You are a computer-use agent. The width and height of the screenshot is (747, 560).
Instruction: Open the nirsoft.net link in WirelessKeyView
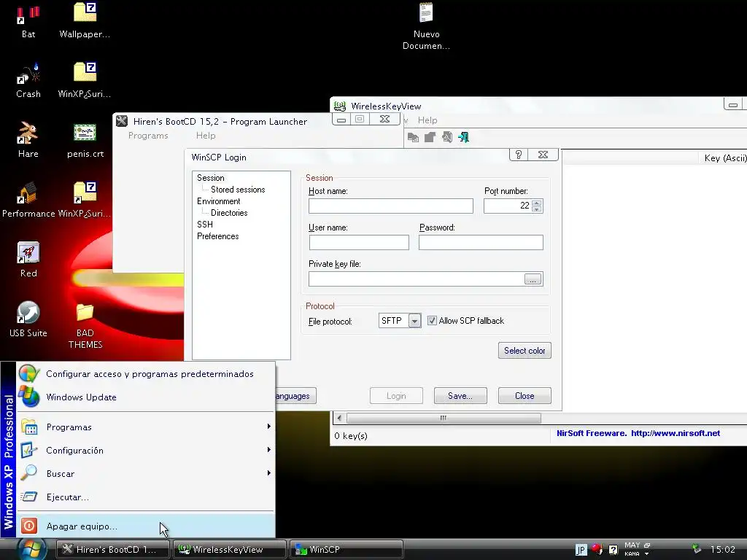pyautogui.click(x=675, y=433)
